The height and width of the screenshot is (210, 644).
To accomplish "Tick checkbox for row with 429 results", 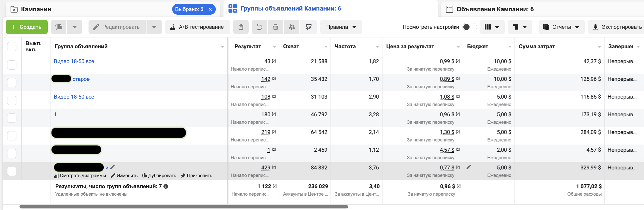I will pyautogui.click(x=12, y=171).
